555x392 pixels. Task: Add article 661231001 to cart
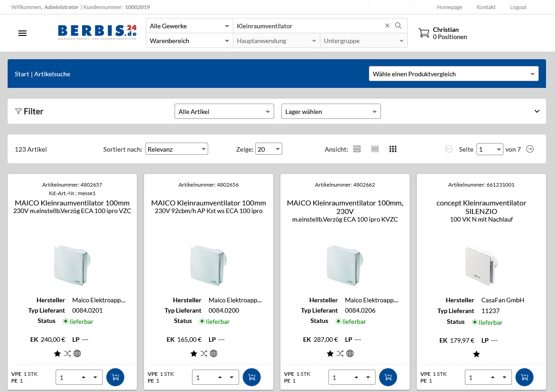(524, 377)
